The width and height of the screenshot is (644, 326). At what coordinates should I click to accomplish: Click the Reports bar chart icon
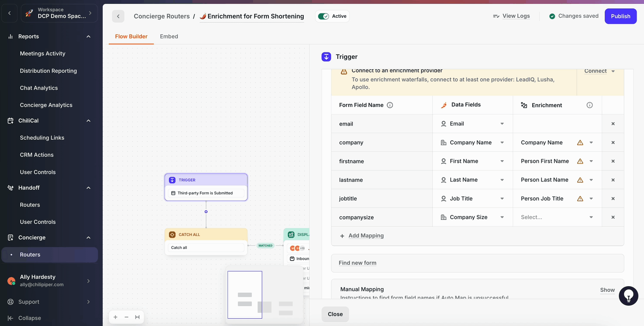click(10, 36)
